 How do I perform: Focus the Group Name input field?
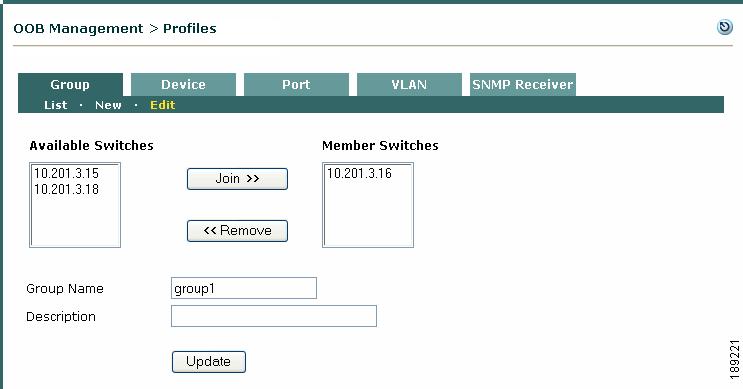point(244,288)
